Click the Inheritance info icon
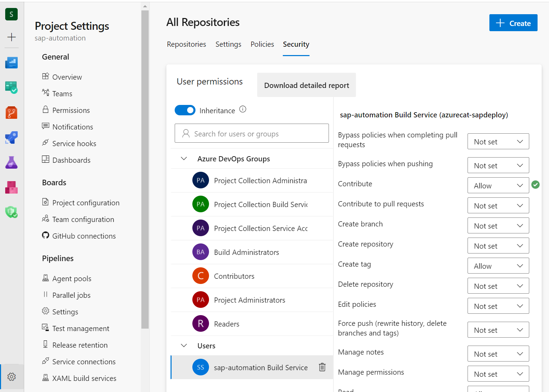 243,109
